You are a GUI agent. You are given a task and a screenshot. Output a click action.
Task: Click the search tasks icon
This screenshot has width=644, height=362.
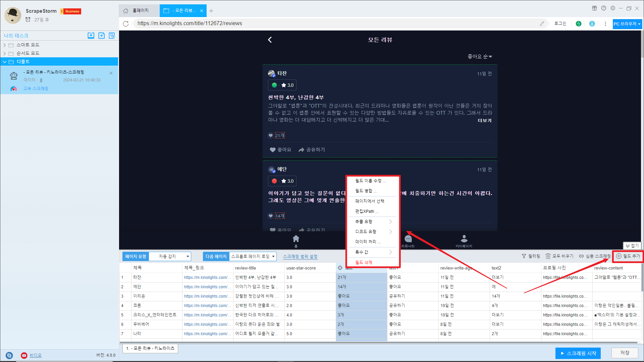point(112,36)
